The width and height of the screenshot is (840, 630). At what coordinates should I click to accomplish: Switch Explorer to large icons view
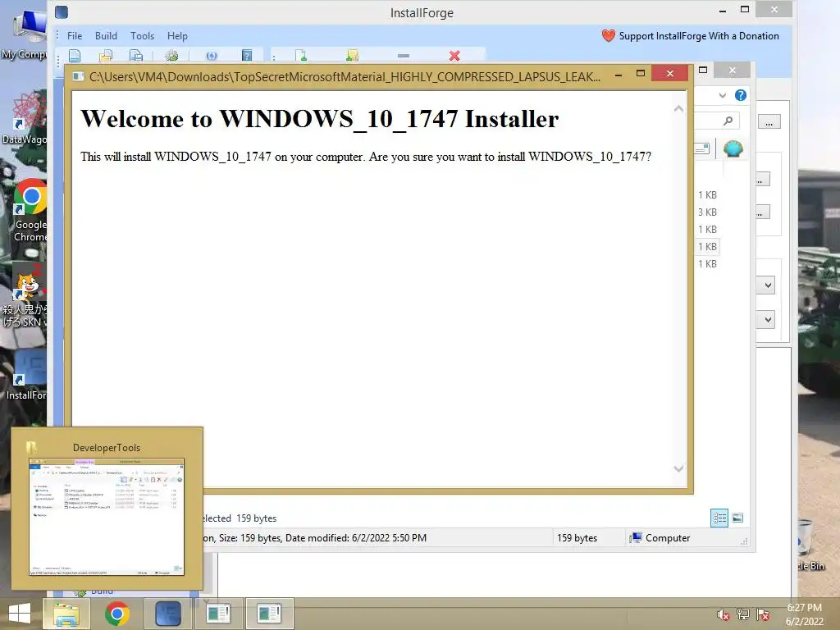737,518
